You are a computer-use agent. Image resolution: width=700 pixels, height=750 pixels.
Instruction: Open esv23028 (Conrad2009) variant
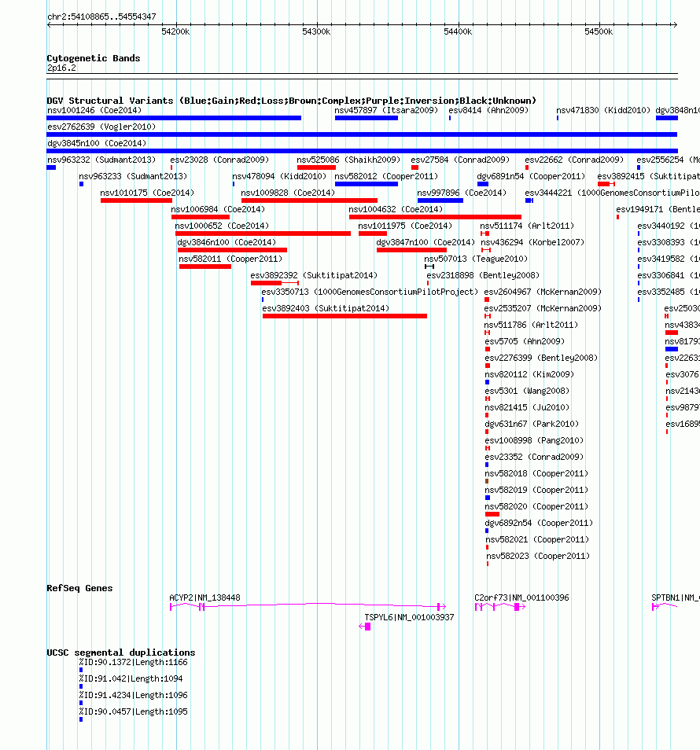pyautogui.click(x=219, y=160)
